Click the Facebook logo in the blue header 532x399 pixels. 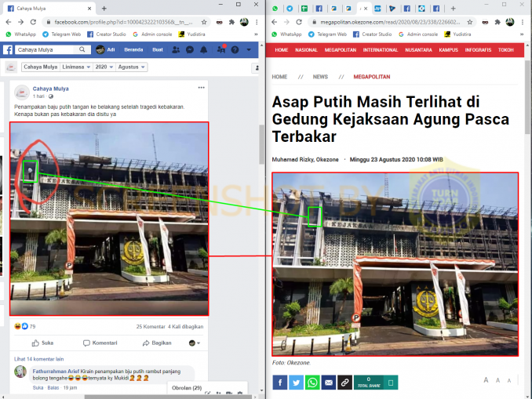pos(8,50)
